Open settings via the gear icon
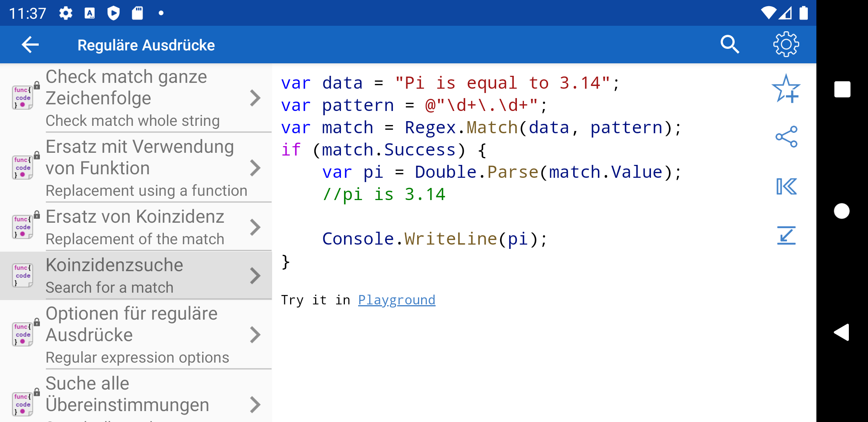Screen dimensions: 868x422 [786, 45]
